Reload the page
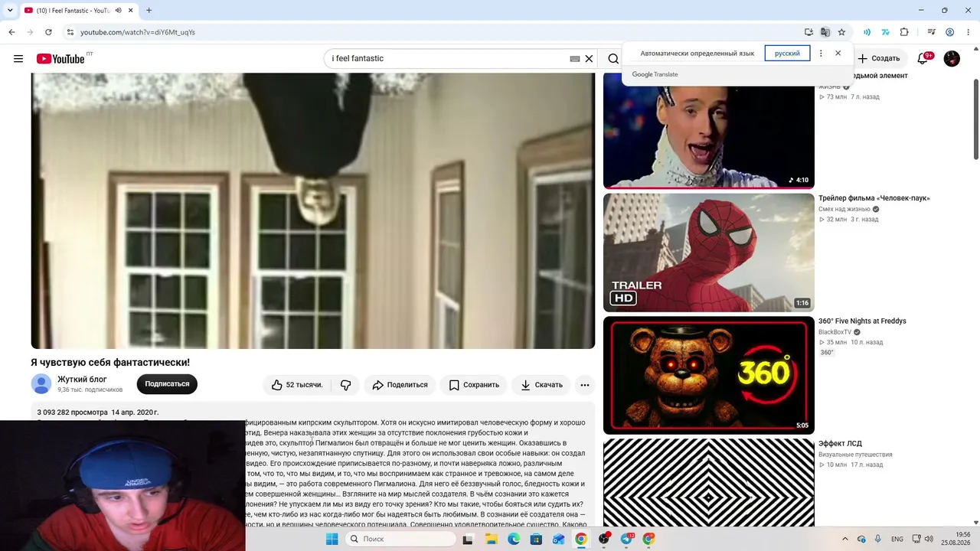 pos(48,32)
